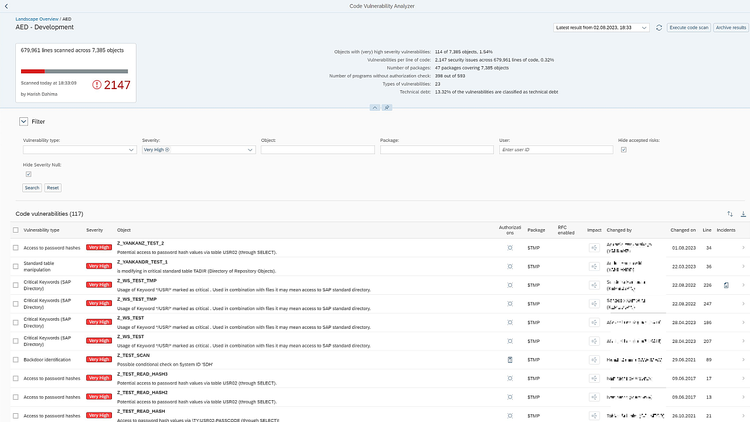The width and height of the screenshot is (750, 422).
Task: Check the Z_TEST_SCAN row checkbox
Action: [x=16, y=360]
